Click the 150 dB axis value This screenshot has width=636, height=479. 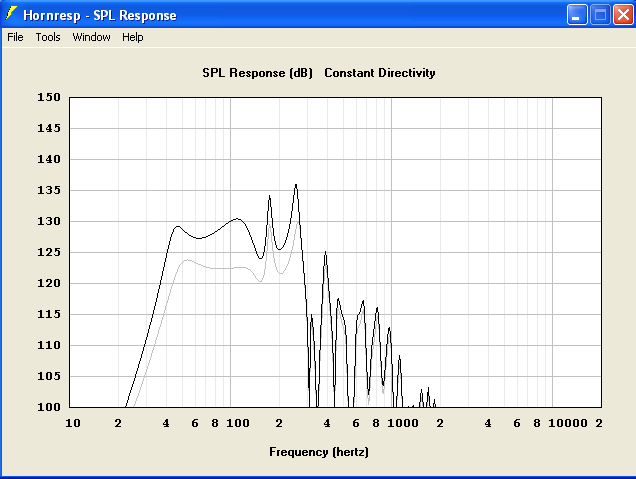coord(49,97)
